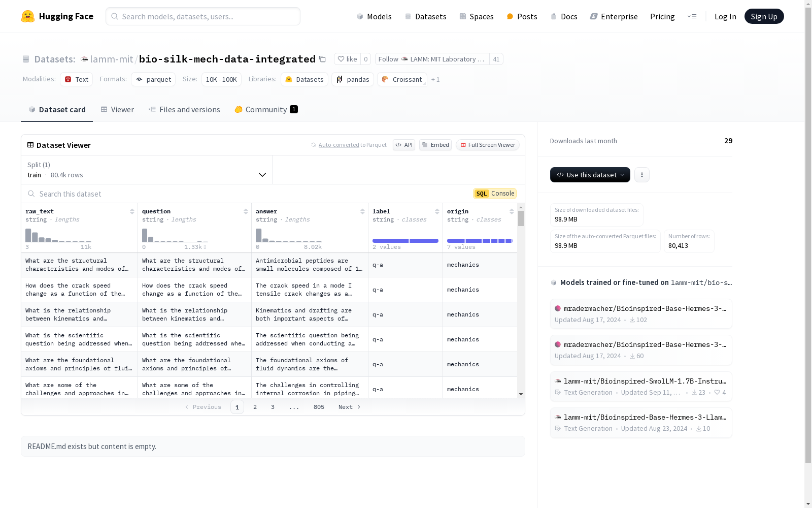Click Log In
Viewport: 812px width, 508px height.
[725, 16]
